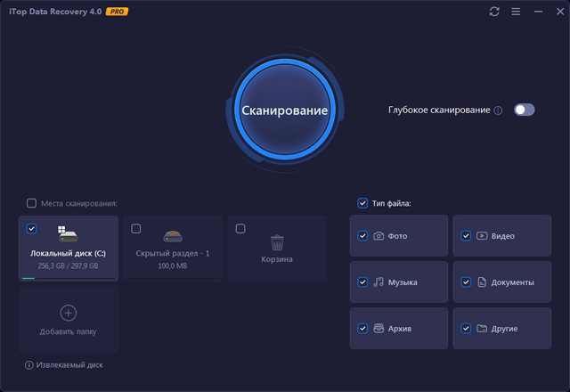570x392 pixels.
Task: Uncheck the Видео file type checkbox
Action: (466, 236)
